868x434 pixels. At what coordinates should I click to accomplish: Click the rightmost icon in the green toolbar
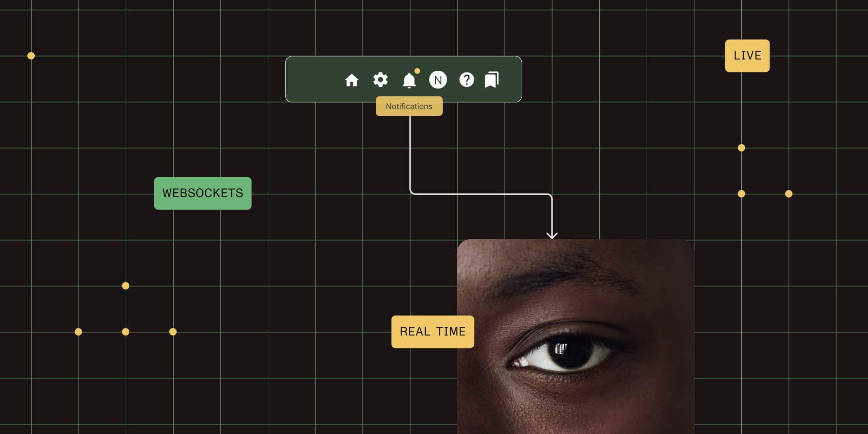[x=493, y=79]
